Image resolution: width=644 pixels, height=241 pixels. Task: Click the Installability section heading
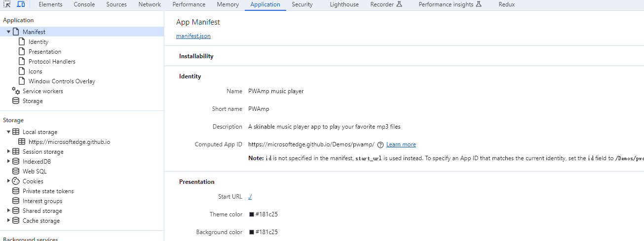pyautogui.click(x=196, y=56)
